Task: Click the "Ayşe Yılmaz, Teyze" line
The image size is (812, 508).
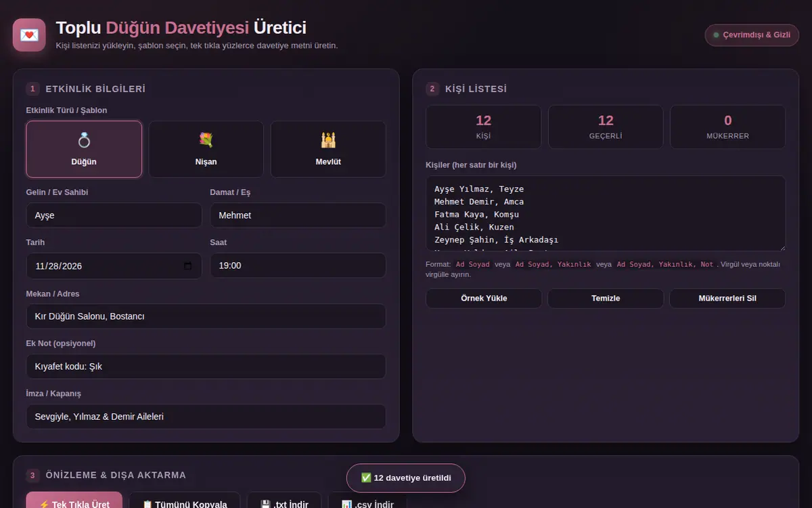Action: [x=479, y=189]
